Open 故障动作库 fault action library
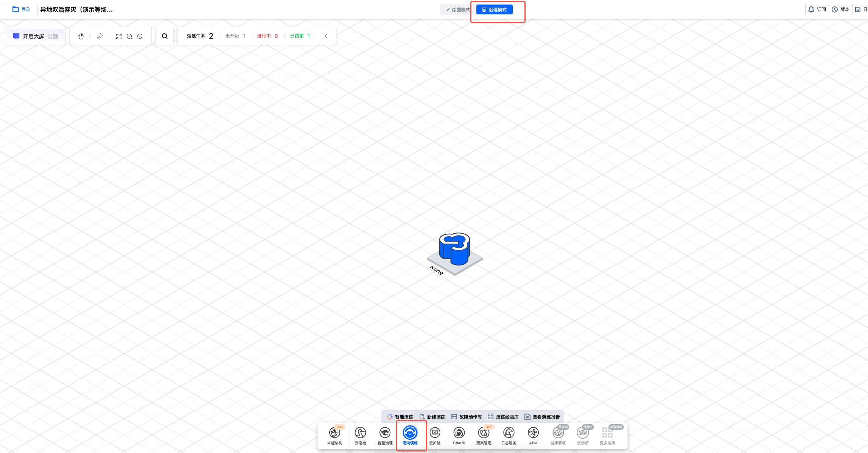The height and width of the screenshot is (453, 868). pyautogui.click(x=467, y=417)
